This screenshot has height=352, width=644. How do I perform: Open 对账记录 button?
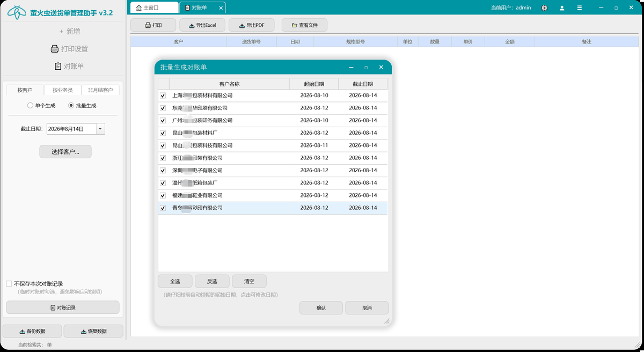pos(63,307)
